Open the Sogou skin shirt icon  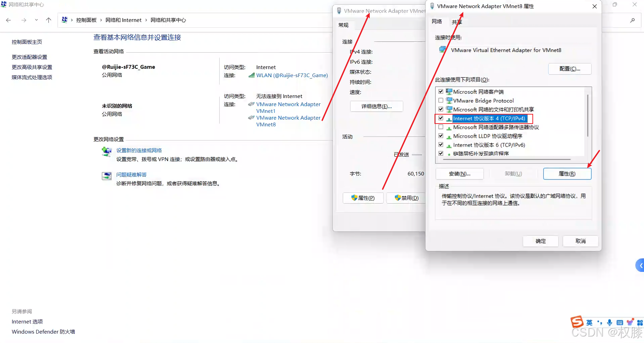630,322
